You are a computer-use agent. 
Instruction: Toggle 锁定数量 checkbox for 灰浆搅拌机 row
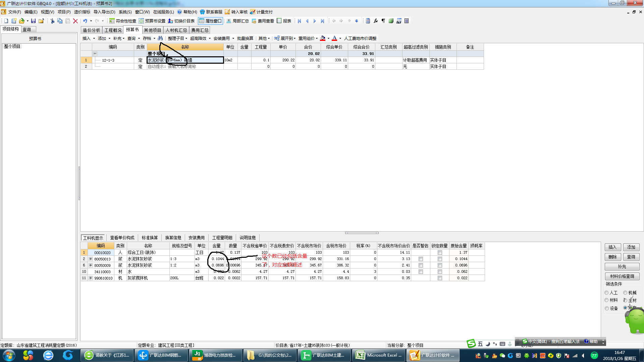pyautogui.click(x=440, y=278)
